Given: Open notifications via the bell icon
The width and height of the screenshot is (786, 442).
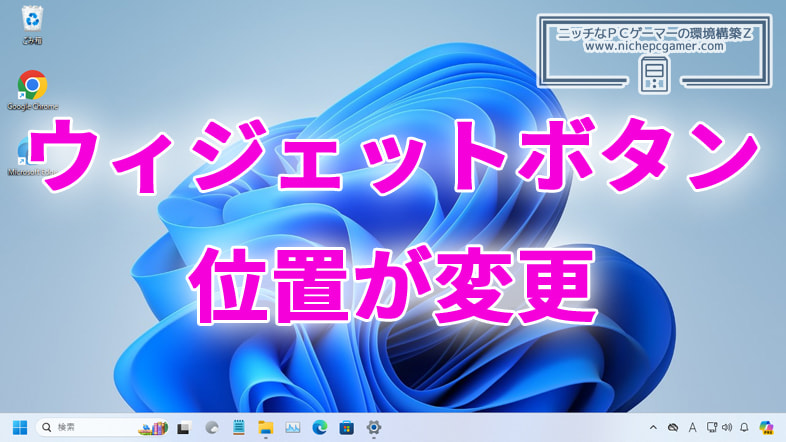Looking at the screenshot, I should [x=744, y=427].
